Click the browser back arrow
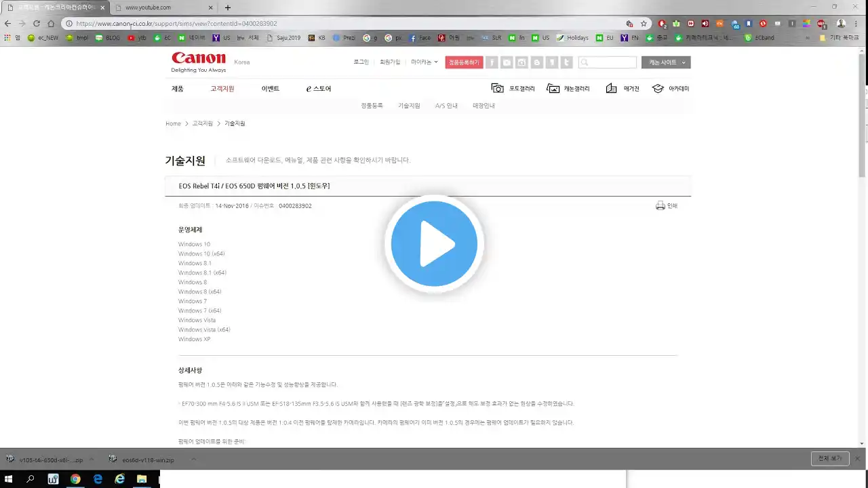 [7, 23]
